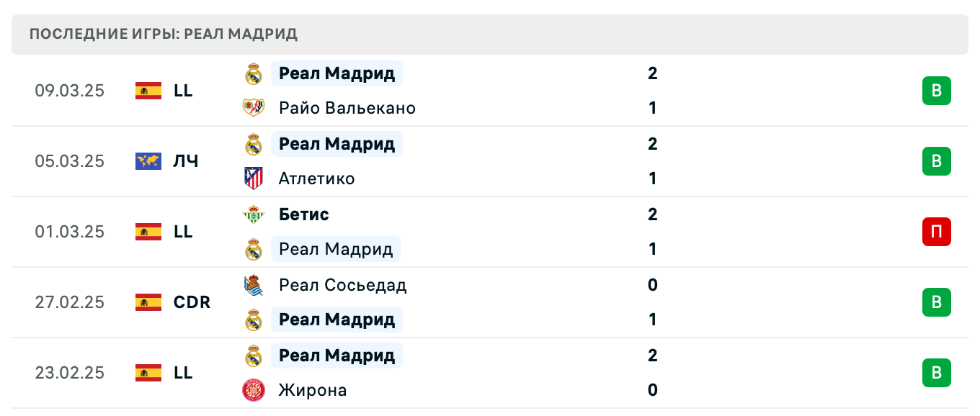Click the red П loss indicator
This screenshot has width=980, height=416.
pos(936,232)
